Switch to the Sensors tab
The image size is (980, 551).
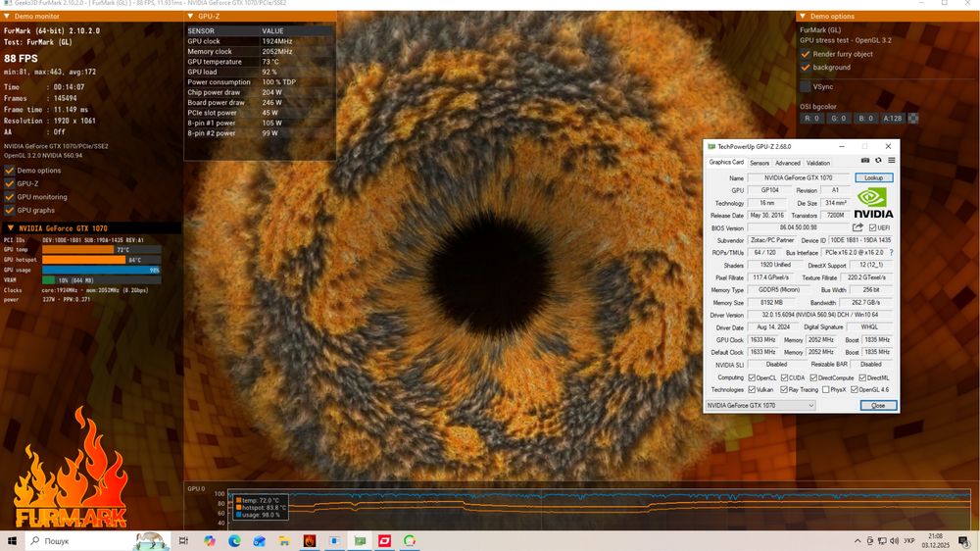pyautogui.click(x=759, y=163)
